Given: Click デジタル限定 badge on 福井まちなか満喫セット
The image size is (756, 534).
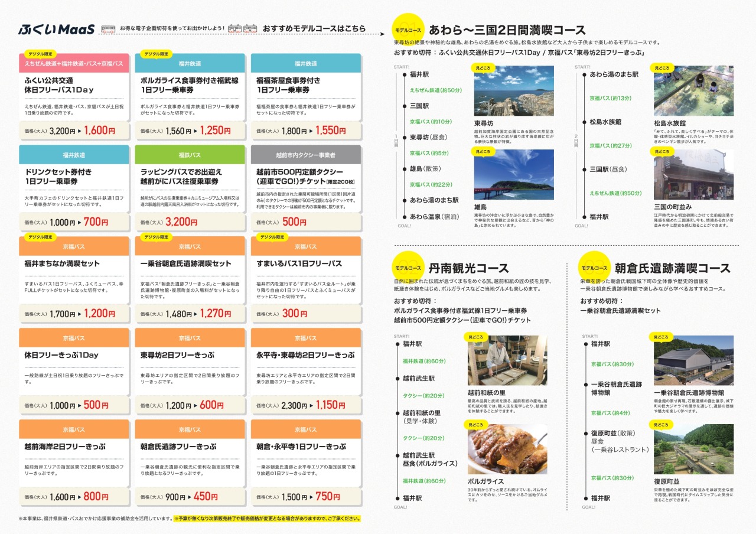Looking at the screenshot, I should click(x=41, y=237).
